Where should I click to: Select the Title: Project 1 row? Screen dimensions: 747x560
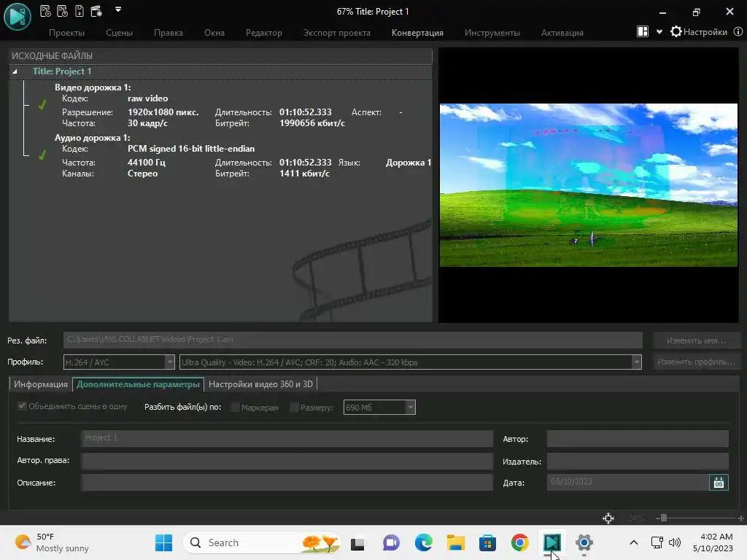220,71
